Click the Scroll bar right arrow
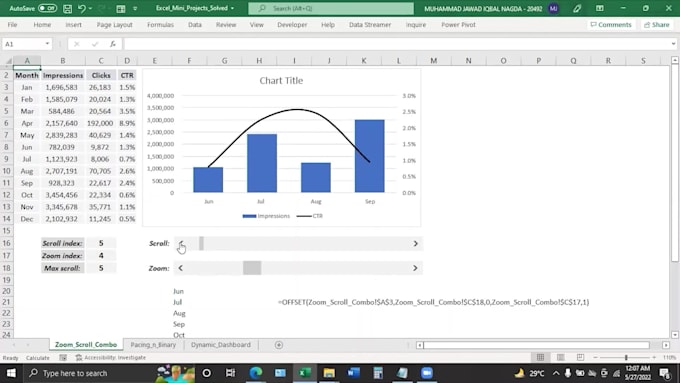Screen dimensions: 680x383 click(x=415, y=244)
